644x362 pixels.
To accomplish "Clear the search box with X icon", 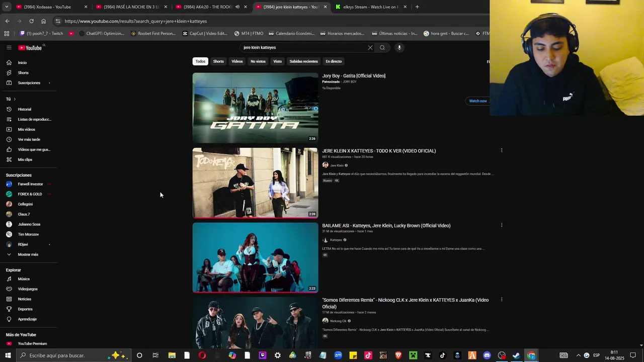I will 370,48.
